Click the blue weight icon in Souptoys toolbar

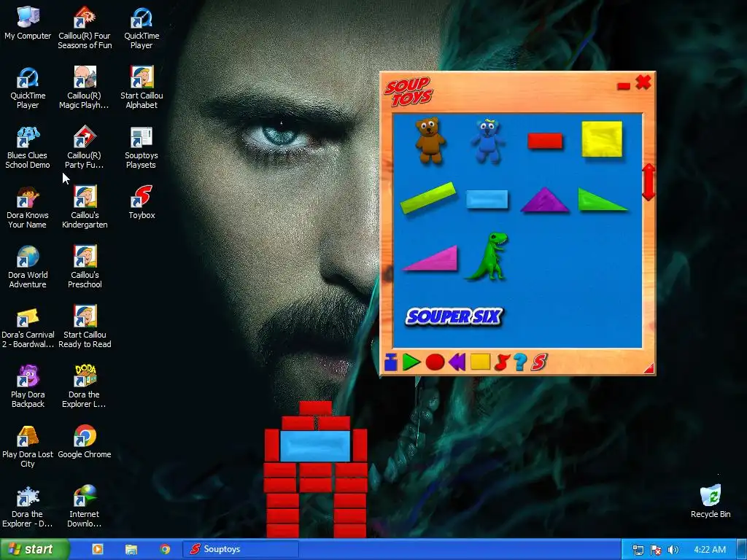pyautogui.click(x=391, y=362)
